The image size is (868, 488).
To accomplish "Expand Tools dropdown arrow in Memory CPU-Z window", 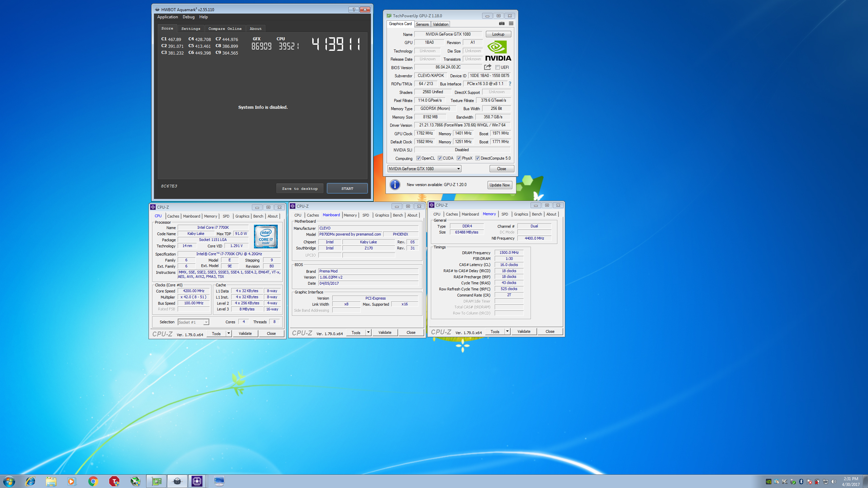I will pyautogui.click(x=507, y=331).
